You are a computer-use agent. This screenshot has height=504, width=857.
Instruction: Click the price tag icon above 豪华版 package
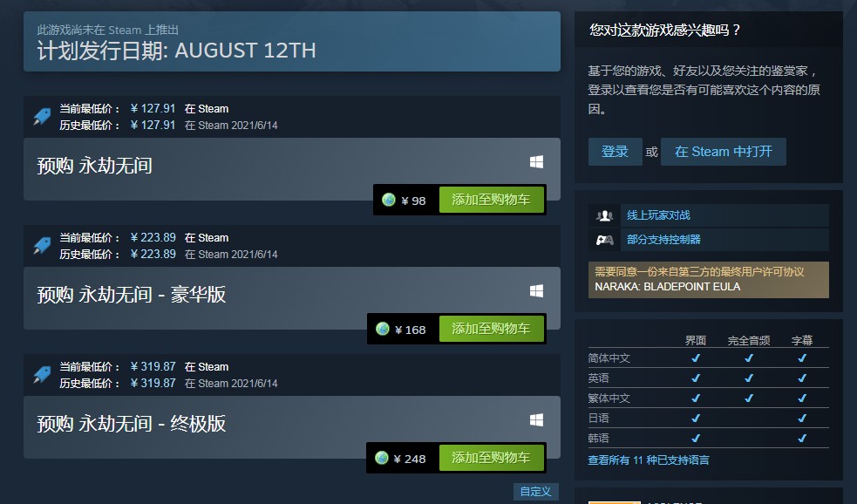point(42,245)
